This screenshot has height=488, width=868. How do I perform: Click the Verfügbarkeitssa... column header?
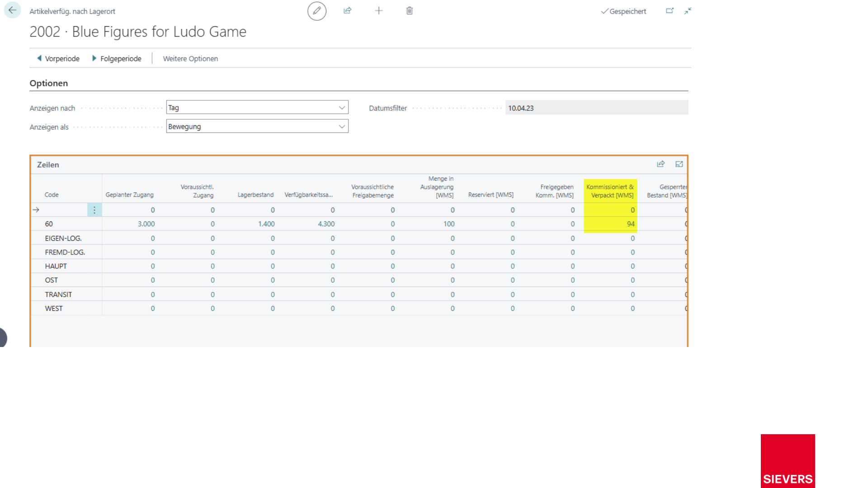[x=309, y=195]
